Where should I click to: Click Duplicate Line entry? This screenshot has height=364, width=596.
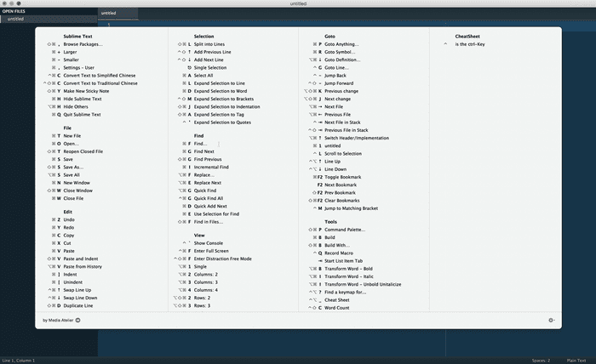coord(78,305)
